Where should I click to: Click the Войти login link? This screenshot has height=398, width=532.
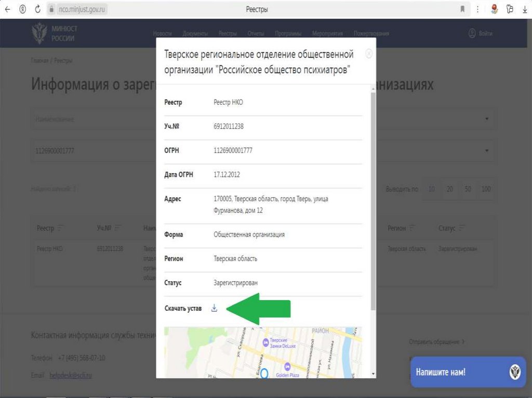pos(486,33)
